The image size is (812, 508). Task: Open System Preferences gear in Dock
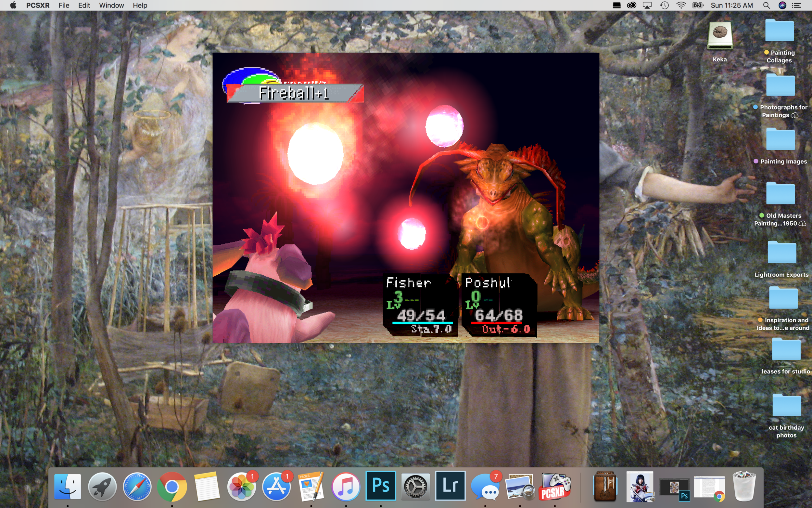coord(415,487)
